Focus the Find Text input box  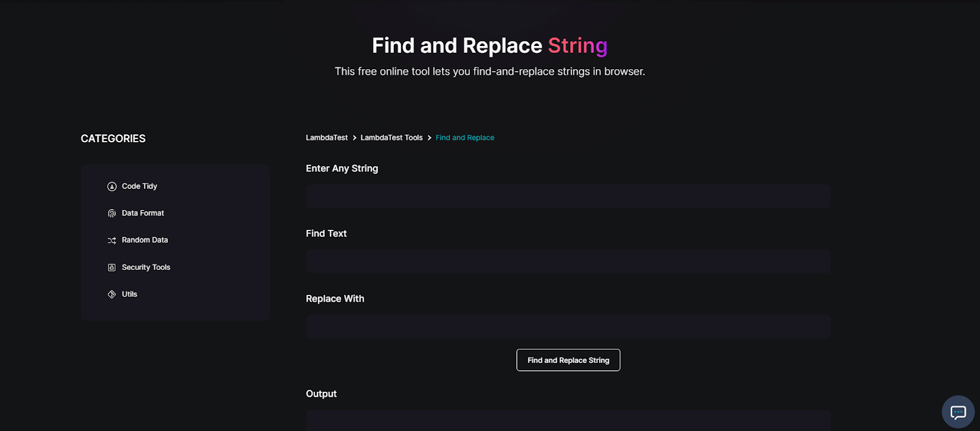pyautogui.click(x=567, y=261)
